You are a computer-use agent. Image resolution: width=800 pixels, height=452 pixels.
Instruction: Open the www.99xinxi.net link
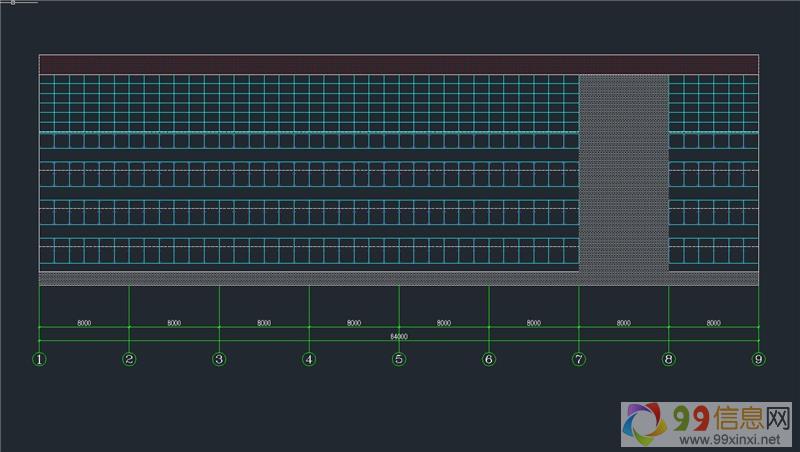pyautogui.click(x=729, y=439)
